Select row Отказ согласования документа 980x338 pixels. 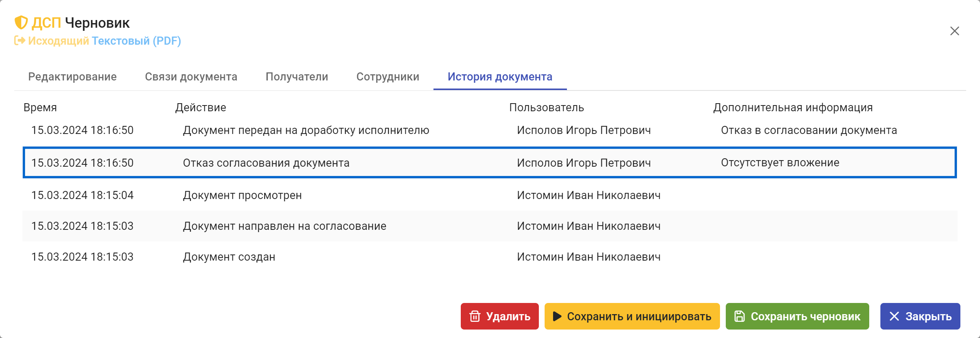click(490, 162)
